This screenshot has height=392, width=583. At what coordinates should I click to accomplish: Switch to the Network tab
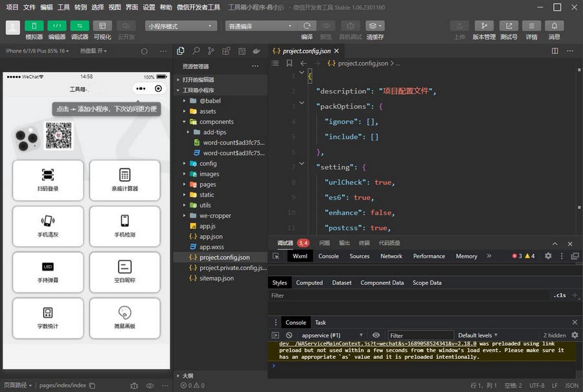pos(391,256)
